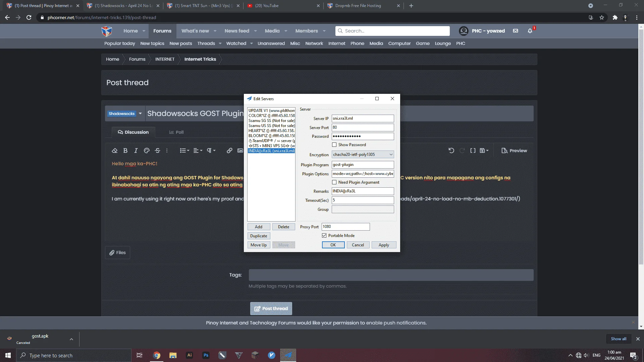The image size is (644, 362).
Task: Click the Tags input field
Action: pos(391,275)
